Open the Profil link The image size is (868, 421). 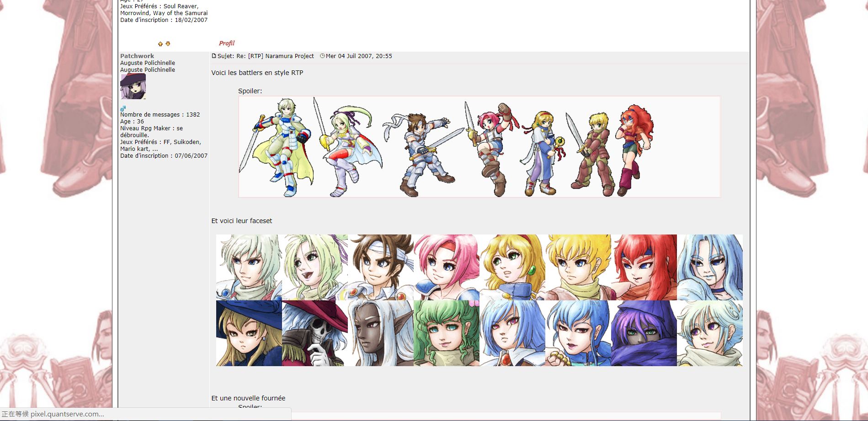[x=227, y=43]
